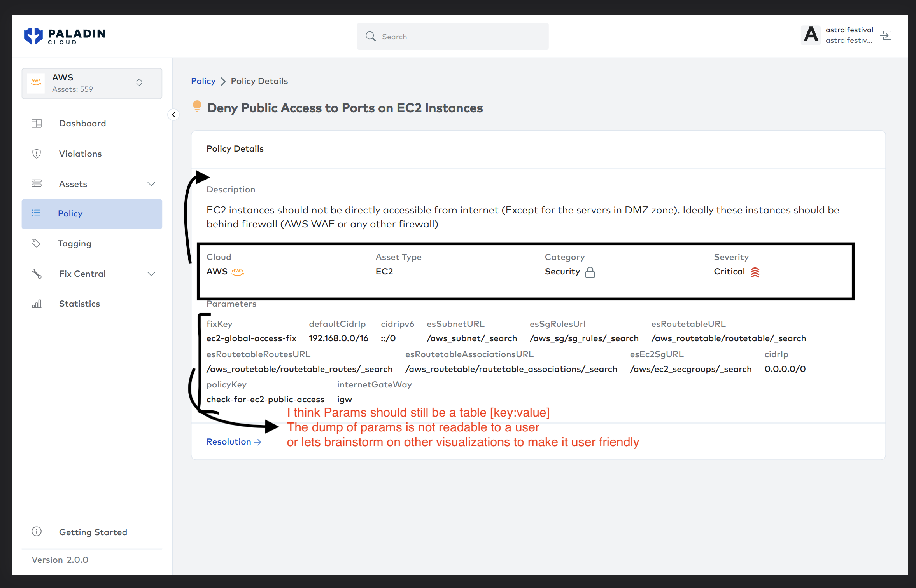Screen dimensions: 916x588
Task: Click the Policy breadcrumb link
Action: click(x=203, y=81)
